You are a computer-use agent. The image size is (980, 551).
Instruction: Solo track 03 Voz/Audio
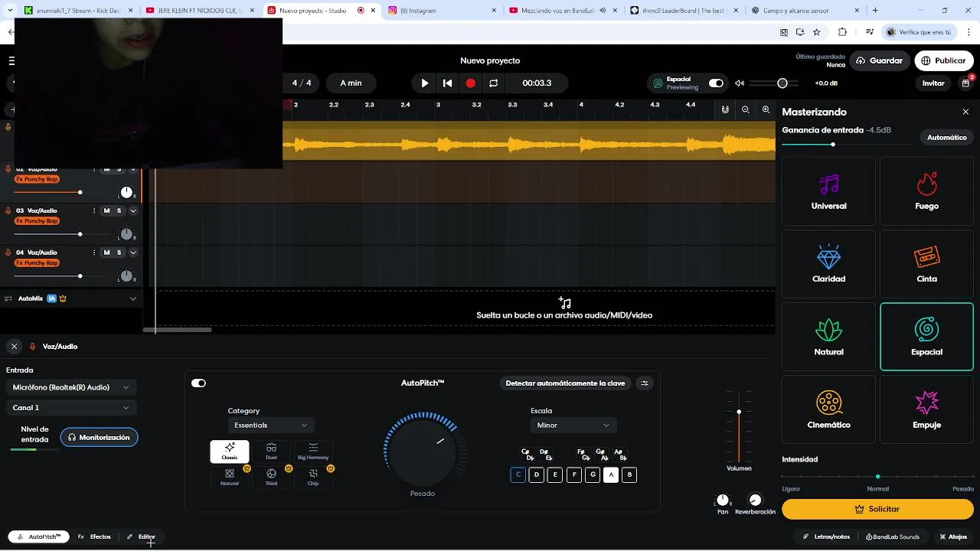(119, 210)
